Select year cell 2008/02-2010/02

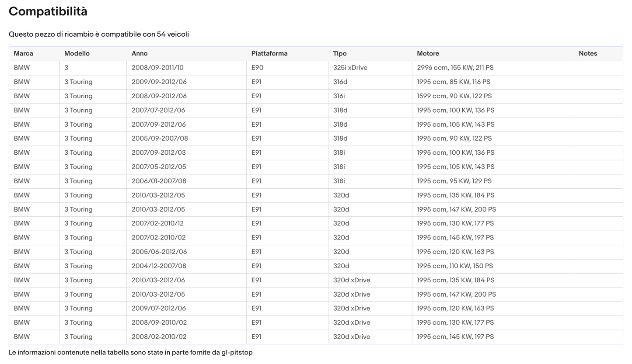(187, 337)
